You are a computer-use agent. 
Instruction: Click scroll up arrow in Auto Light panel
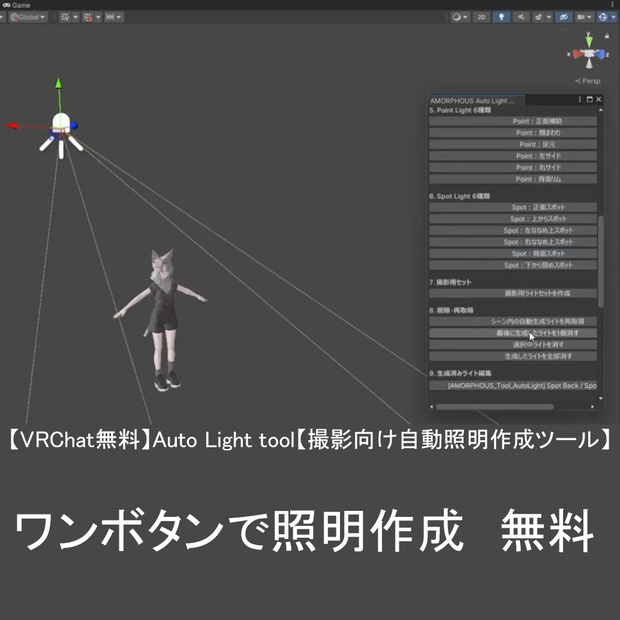[601, 110]
